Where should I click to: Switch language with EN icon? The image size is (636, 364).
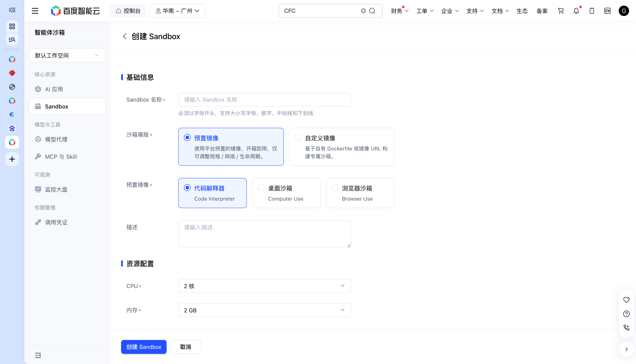point(607,11)
